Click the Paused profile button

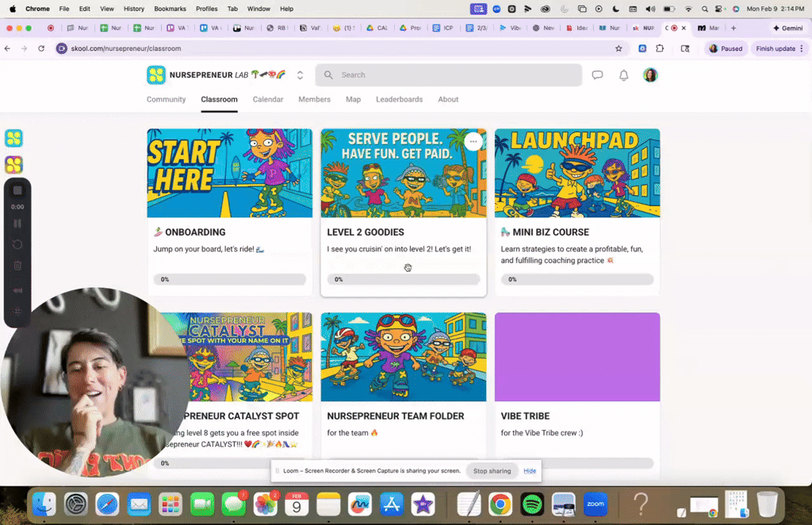coord(726,48)
